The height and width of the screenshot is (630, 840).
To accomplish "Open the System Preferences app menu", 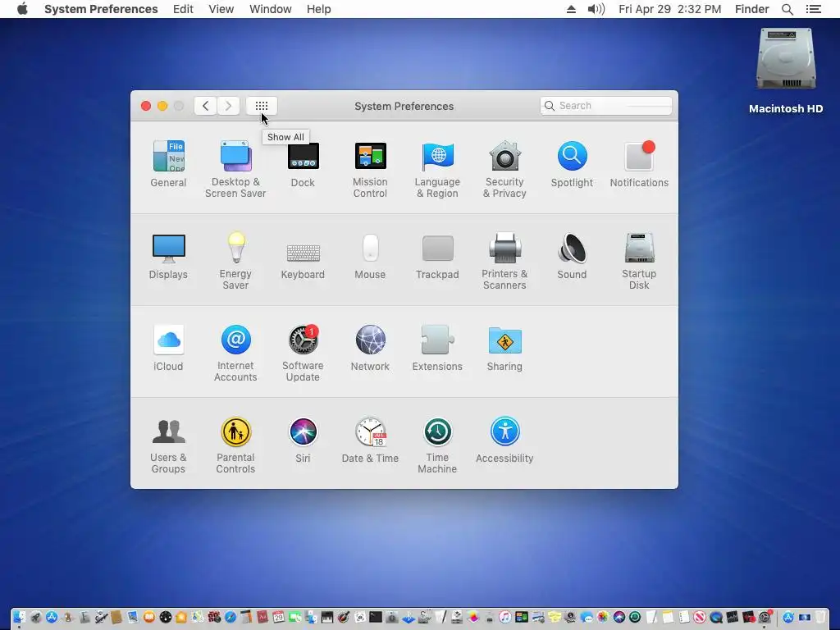I will coord(101,9).
